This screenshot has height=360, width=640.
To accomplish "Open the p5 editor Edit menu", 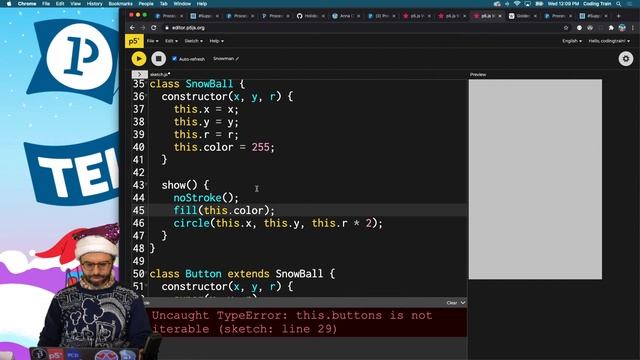I will 171,41.
